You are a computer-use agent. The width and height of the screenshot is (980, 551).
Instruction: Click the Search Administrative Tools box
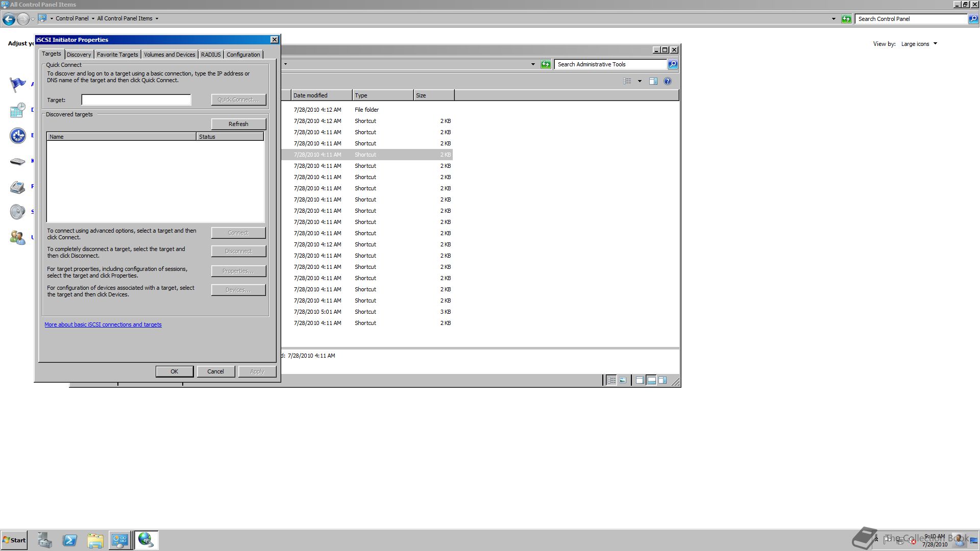point(610,64)
